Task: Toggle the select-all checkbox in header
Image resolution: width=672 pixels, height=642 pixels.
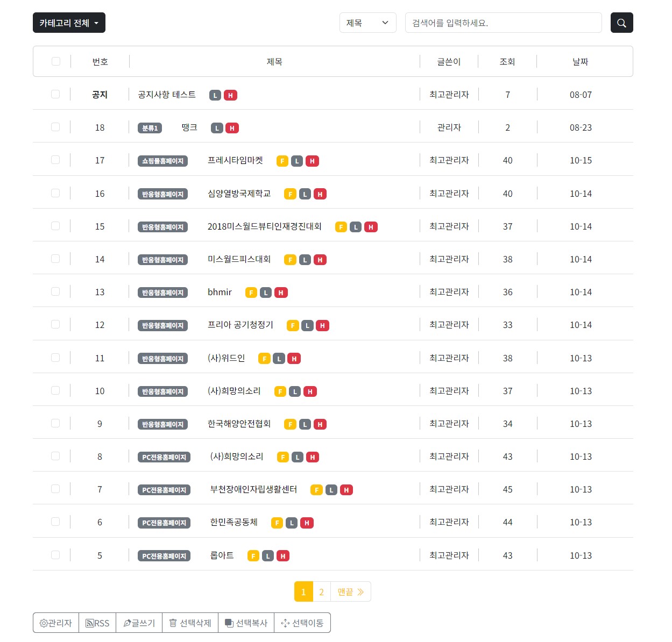Action: click(x=56, y=61)
